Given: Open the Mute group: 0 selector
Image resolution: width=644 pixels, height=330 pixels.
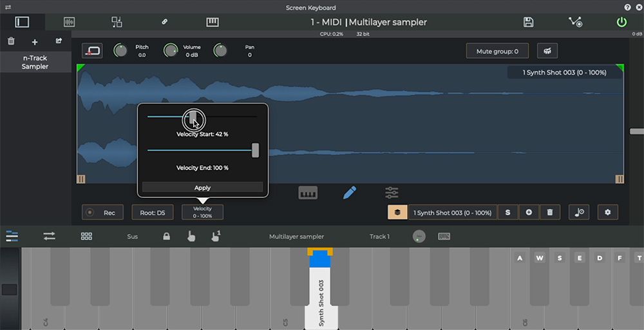Looking at the screenshot, I should pyautogui.click(x=497, y=51).
